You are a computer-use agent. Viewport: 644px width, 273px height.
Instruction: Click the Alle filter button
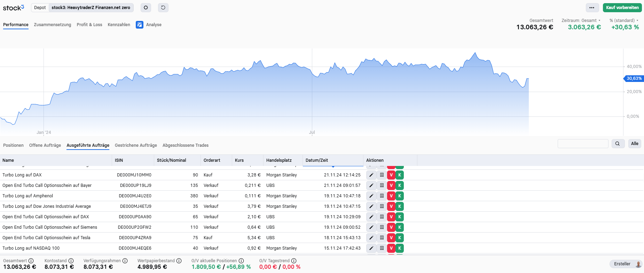(x=635, y=144)
